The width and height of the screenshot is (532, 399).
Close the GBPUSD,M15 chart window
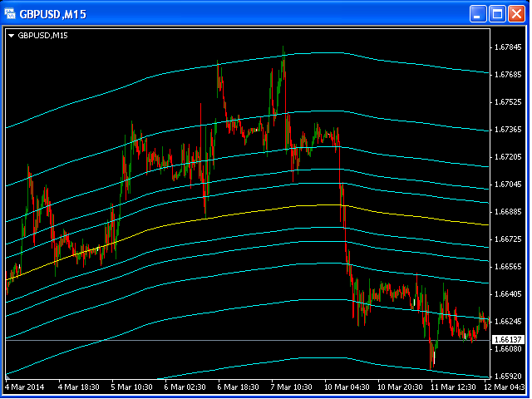(x=517, y=14)
